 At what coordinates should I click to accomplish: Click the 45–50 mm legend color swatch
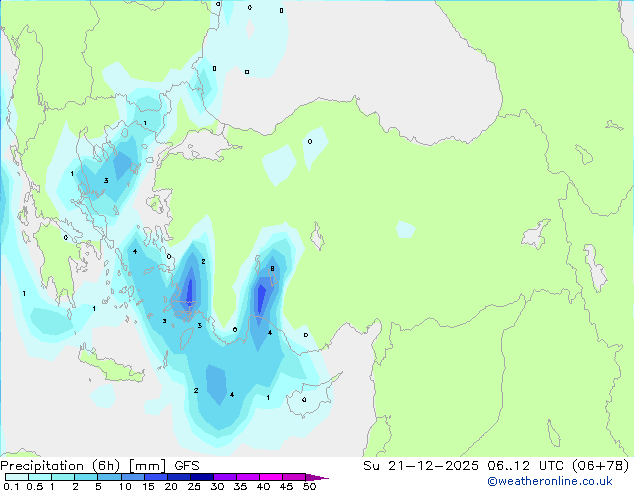[294, 477]
